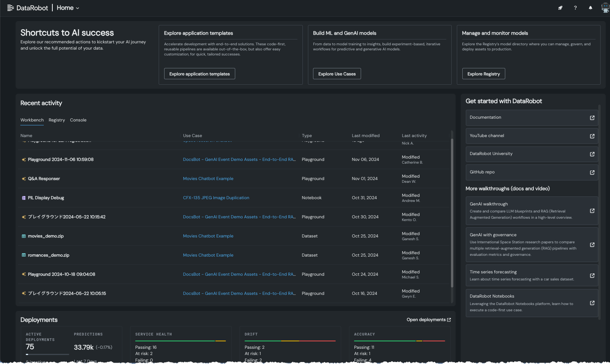Click the user avatar icon
Screen dimensions: 610x364
tap(605, 8)
